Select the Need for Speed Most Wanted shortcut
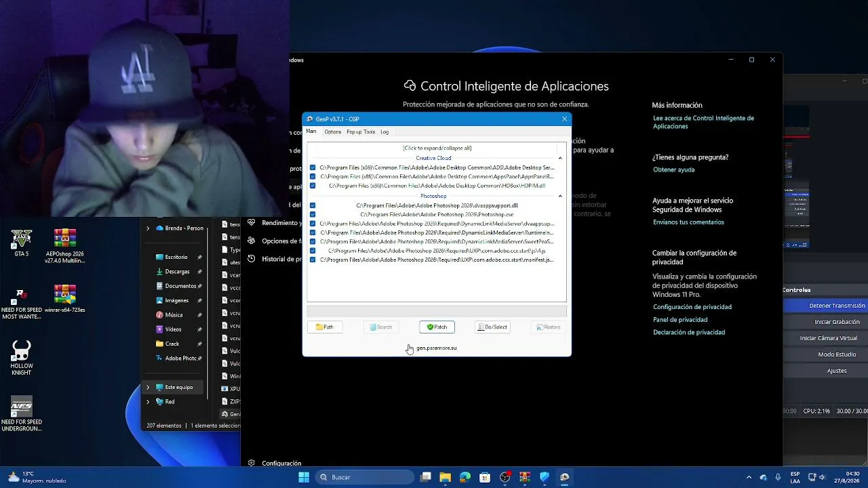This screenshot has width=868, height=488. click(21, 304)
